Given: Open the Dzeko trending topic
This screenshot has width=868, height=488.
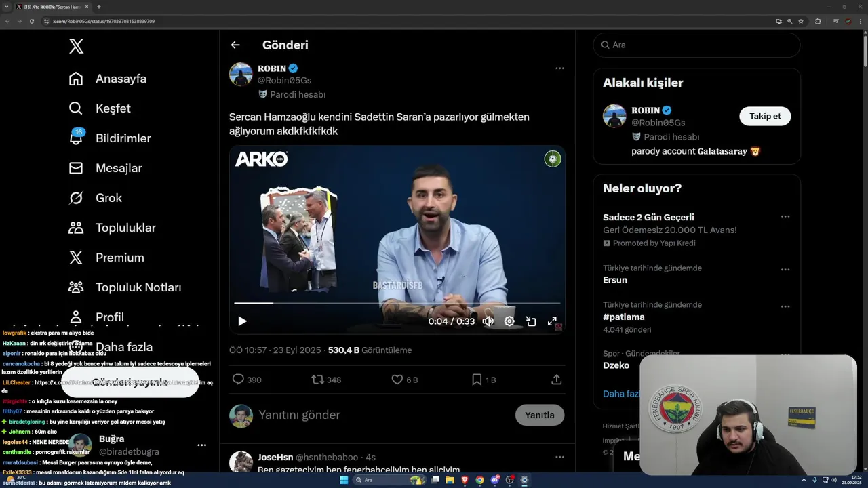Looking at the screenshot, I should 616,365.
